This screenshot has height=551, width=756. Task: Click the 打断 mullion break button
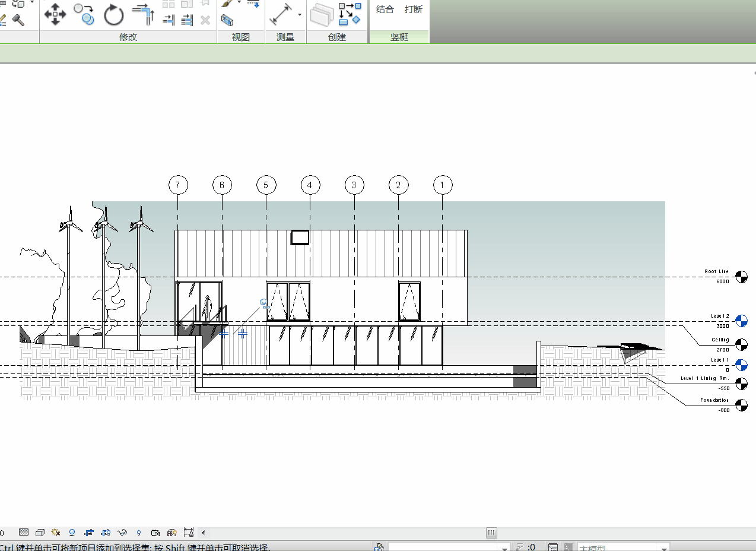tap(414, 9)
